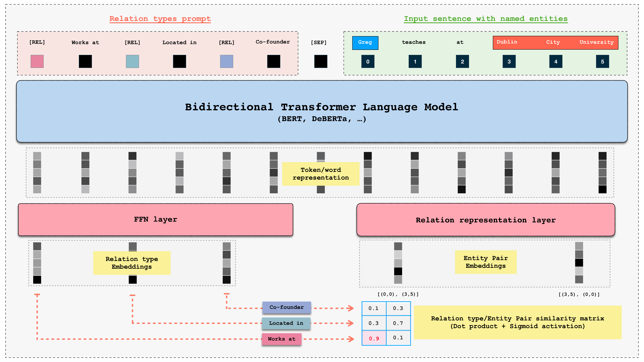
Task: Click the FFN layer block
Action: pyautogui.click(x=156, y=220)
